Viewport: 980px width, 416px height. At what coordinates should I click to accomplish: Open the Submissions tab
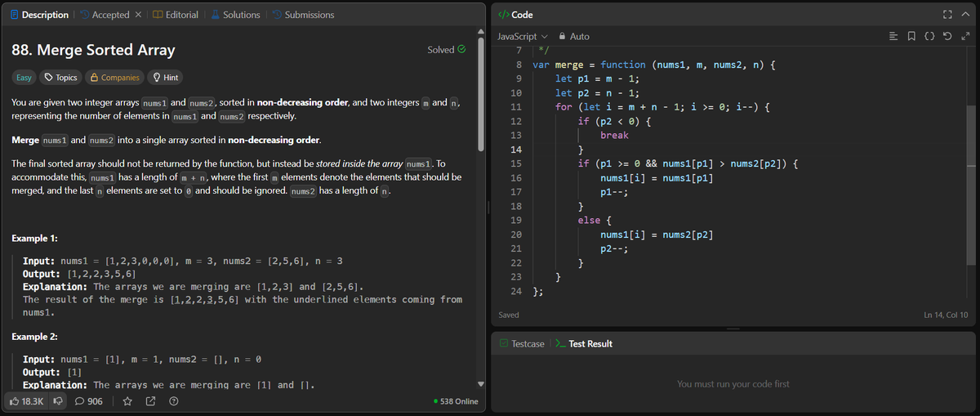tap(302, 15)
